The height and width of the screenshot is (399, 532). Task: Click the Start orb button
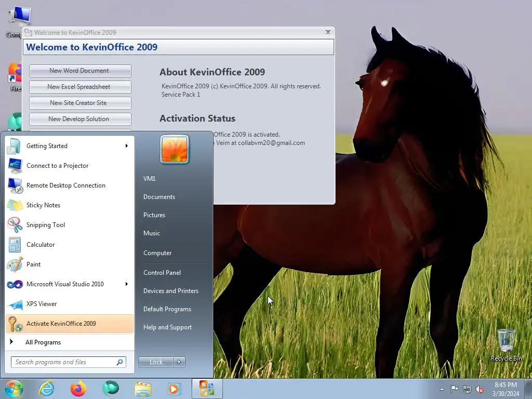click(x=14, y=389)
